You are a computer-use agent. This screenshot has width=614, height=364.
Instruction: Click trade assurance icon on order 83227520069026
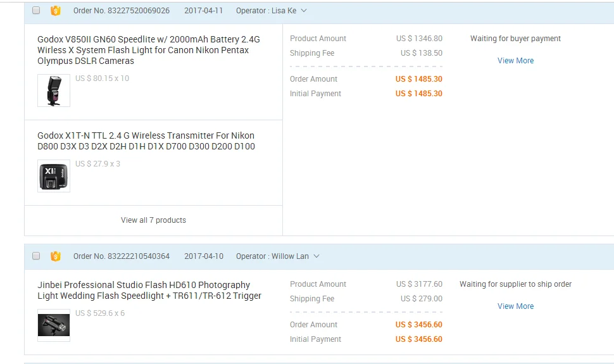coord(56,11)
